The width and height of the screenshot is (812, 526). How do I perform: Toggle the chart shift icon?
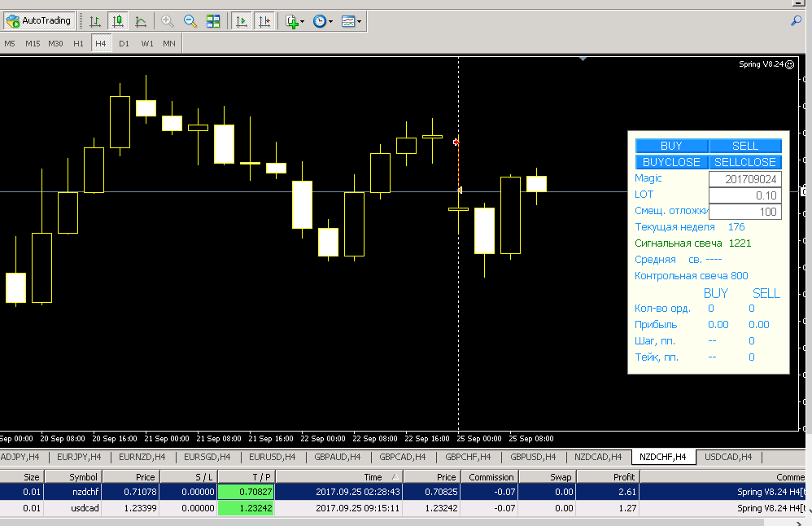point(264,21)
